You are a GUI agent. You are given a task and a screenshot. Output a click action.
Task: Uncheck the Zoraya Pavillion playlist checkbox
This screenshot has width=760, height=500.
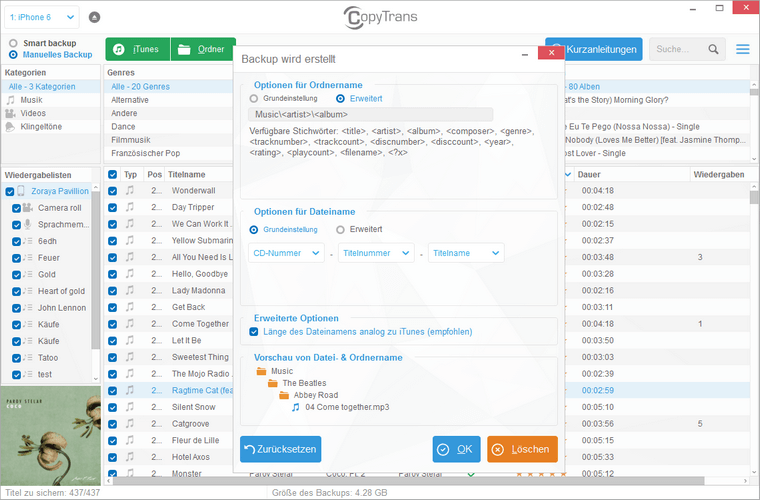tap(10, 191)
